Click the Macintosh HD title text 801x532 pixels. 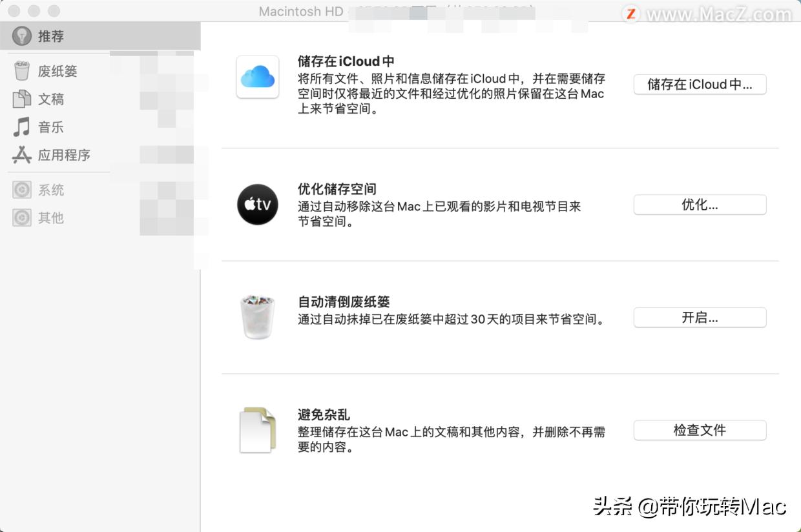point(300,11)
